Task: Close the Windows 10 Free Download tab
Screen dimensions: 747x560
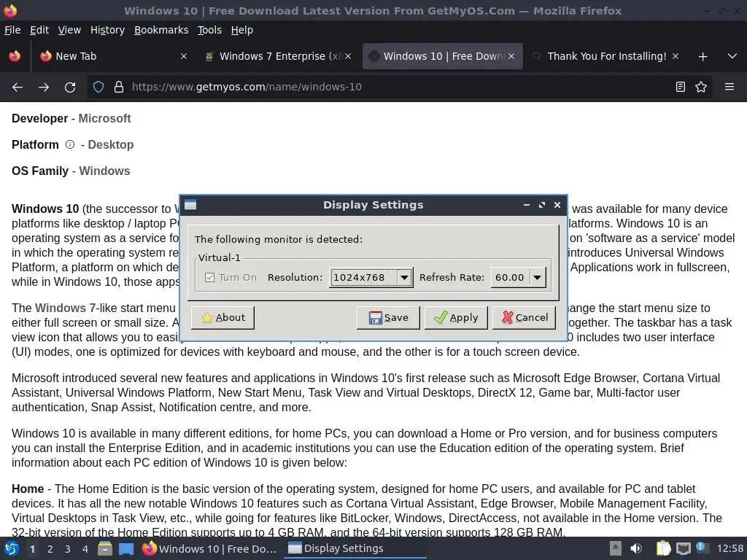Action: pos(511,56)
